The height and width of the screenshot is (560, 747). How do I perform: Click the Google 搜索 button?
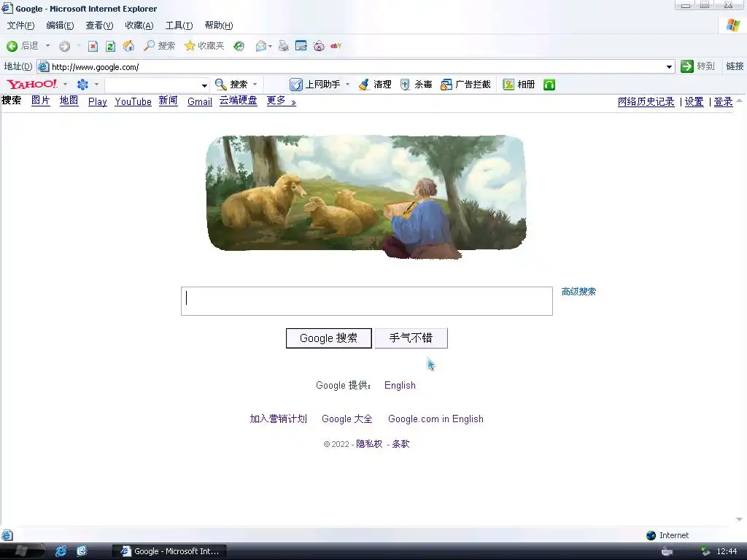(x=329, y=338)
